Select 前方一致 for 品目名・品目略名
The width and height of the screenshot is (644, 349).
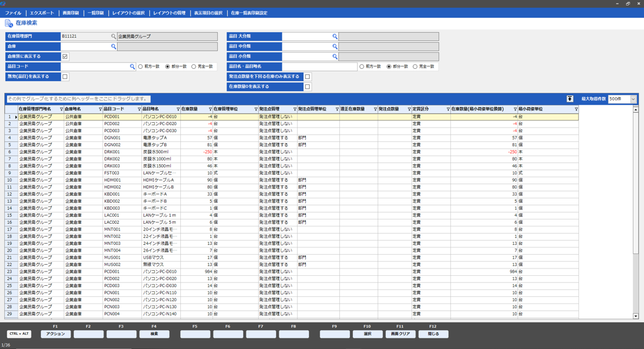coord(362,66)
